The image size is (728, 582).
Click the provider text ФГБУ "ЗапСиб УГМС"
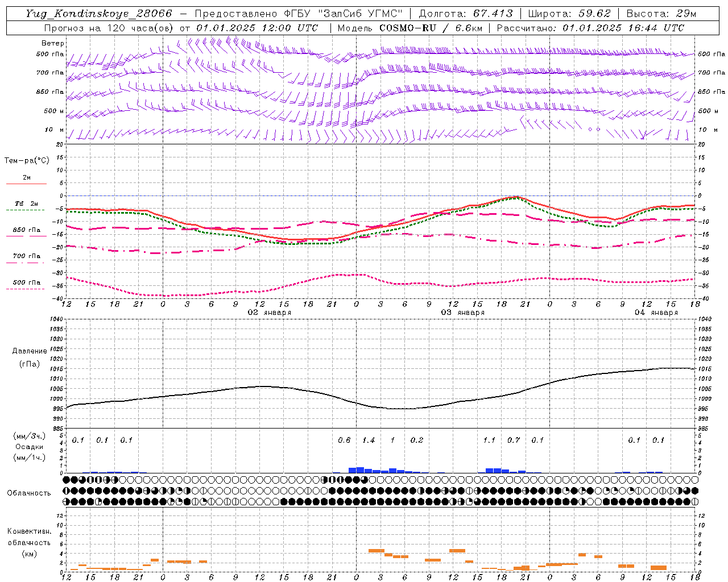coord(343,14)
